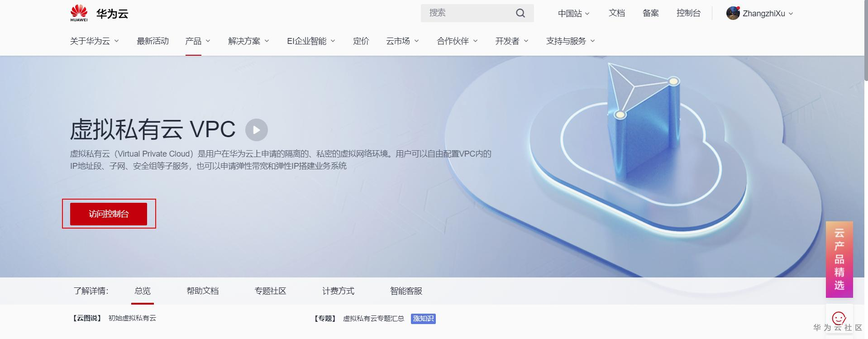Click the search magnifier icon
This screenshot has width=868, height=339.
pos(520,13)
